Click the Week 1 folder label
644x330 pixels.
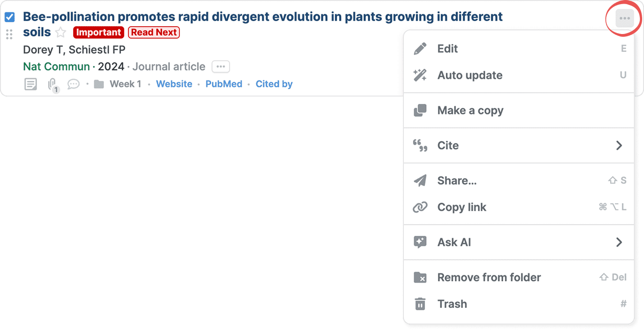tap(125, 84)
